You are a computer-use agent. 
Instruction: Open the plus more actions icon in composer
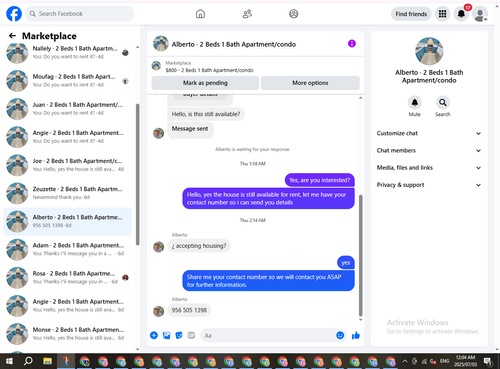coord(154,335)
